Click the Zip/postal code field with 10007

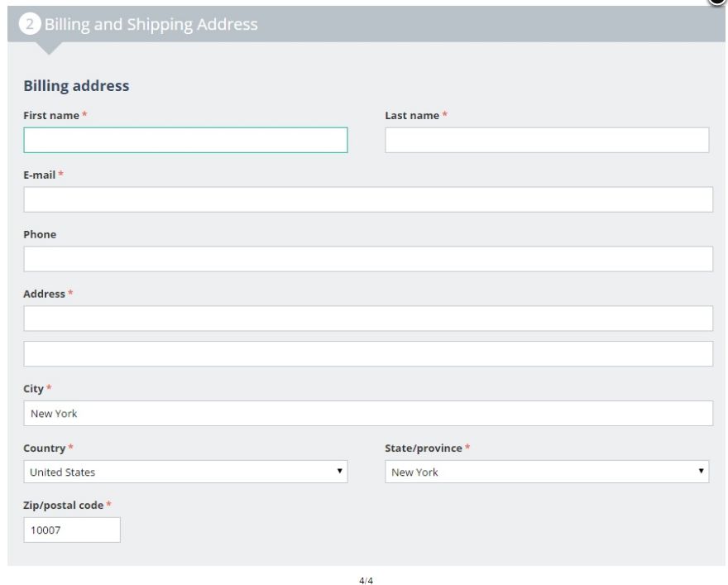click(72, 530)
